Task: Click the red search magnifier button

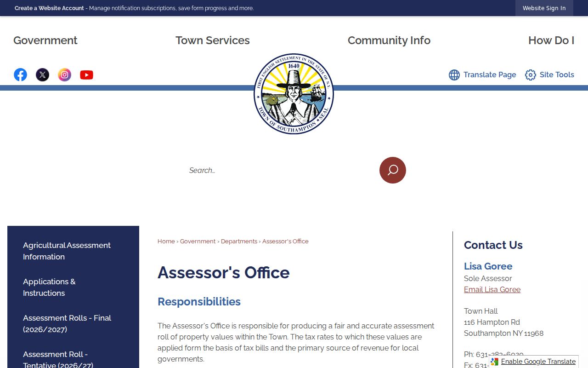Action: [393, 170]
